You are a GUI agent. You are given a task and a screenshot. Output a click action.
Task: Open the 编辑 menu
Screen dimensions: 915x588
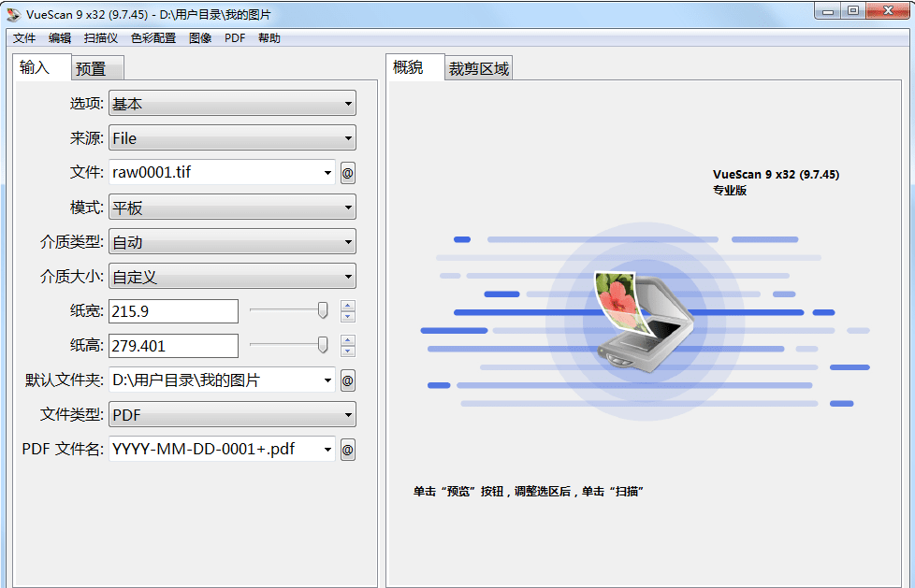click(60, 38)
